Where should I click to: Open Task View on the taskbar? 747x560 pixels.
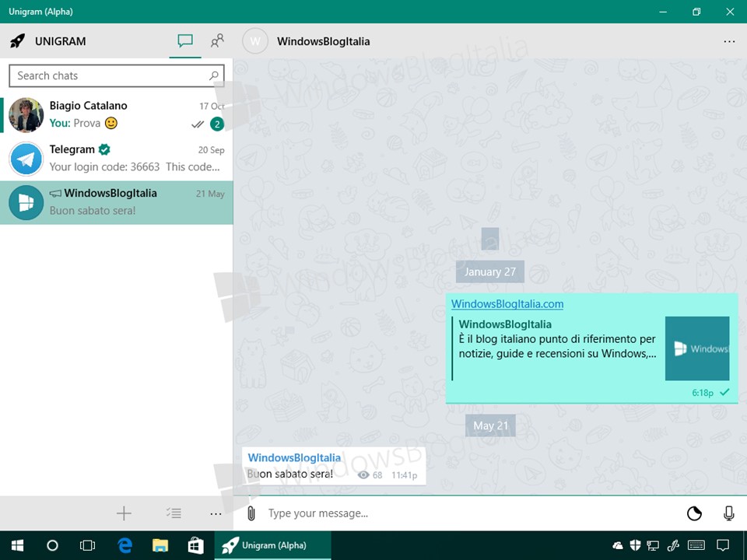pyautogui.click(x=88, y=545)
